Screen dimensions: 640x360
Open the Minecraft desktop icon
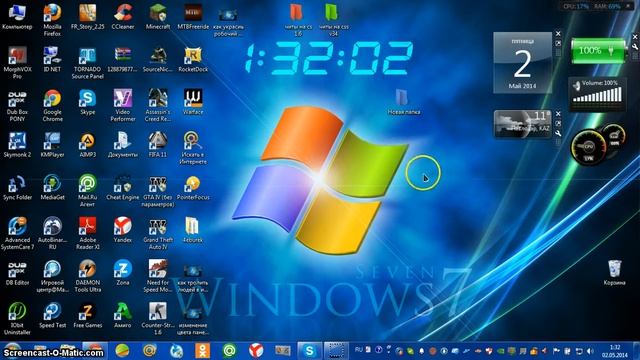[x=158, y=16]
